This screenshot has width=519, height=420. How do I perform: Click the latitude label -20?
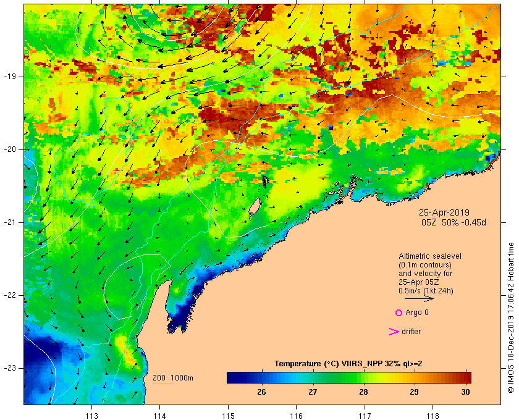pyautogui.click(x=9, y=149)
